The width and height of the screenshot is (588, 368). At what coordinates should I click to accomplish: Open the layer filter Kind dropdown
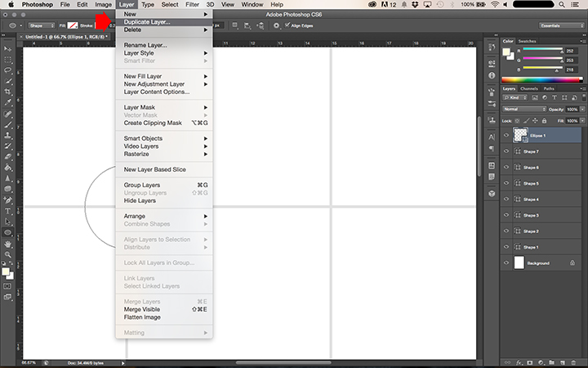[514, 97]
